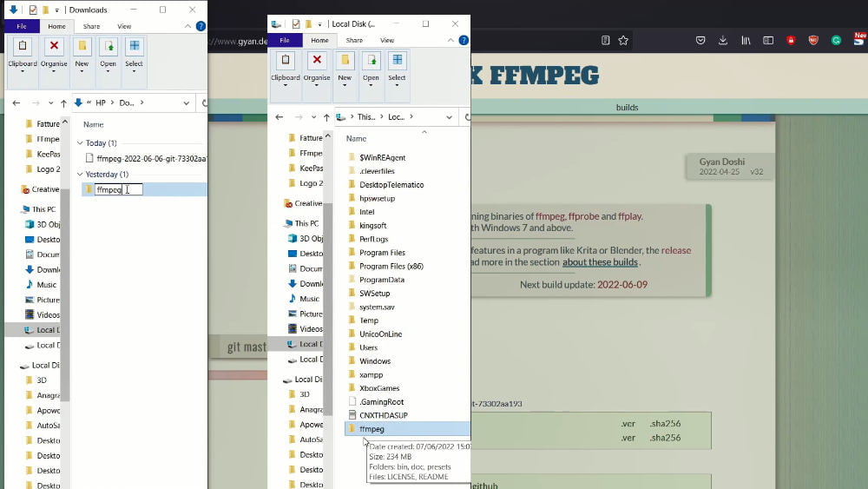Switch to View tab in Local Disk window
This screenshot has height=489, width=868.
click(387, 40)
